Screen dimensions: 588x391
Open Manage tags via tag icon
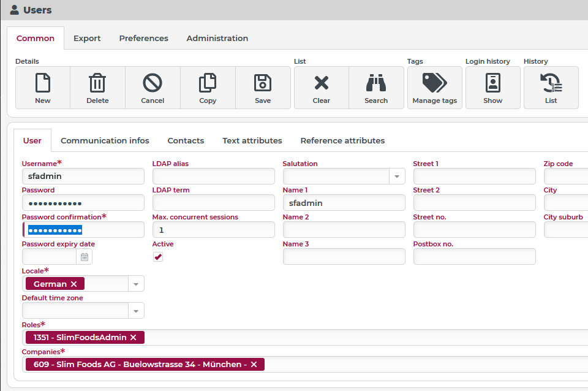point(435,83)
